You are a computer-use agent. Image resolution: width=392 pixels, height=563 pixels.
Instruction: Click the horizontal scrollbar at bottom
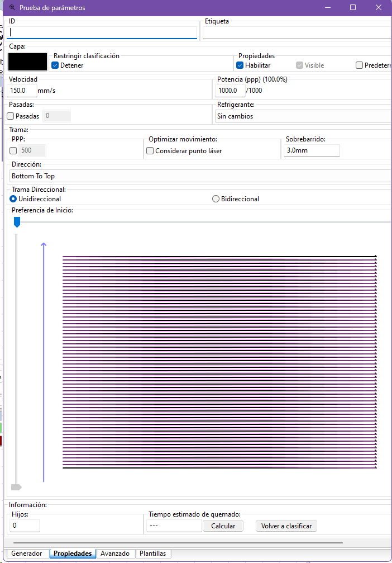pyautogui.click(x=178, y=543)
